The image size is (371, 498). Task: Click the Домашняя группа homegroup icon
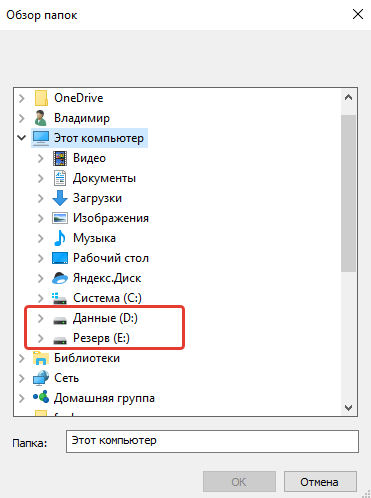point(41,397)
